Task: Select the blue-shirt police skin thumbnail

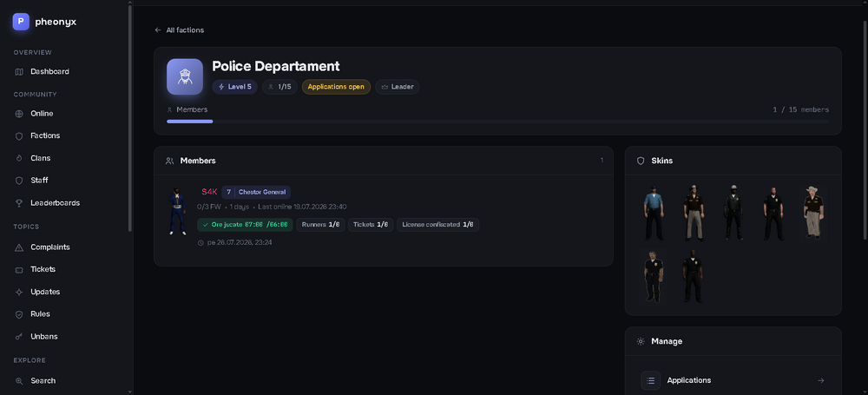Action: [654, 214]
